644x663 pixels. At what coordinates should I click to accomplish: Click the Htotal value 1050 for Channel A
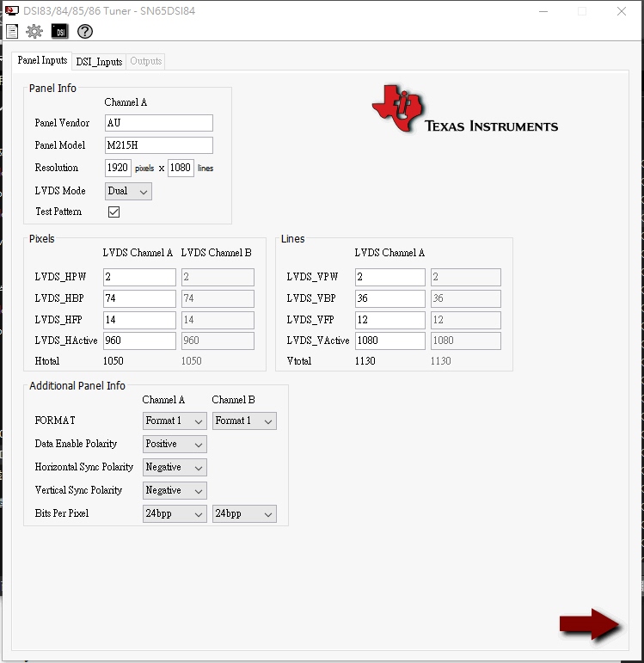coord(113,361)
